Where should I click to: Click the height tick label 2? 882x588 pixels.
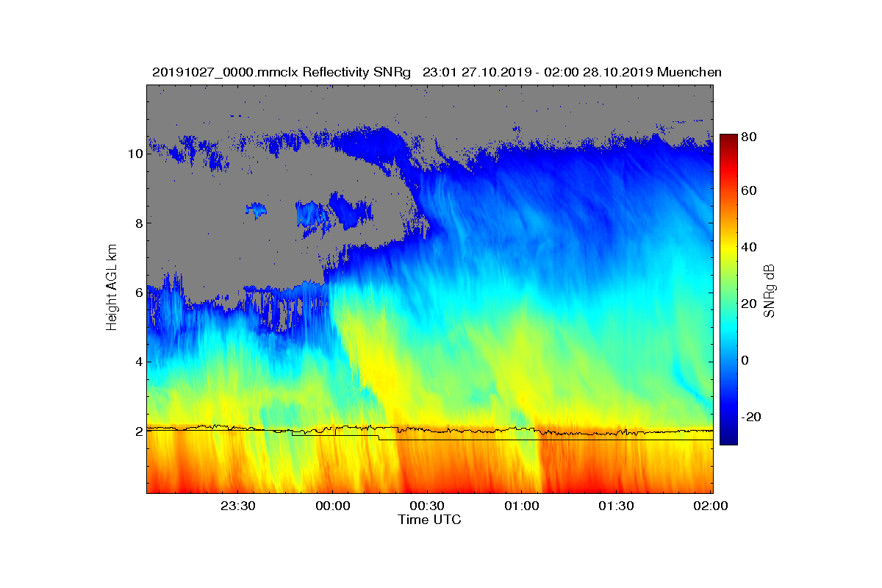(137, 431)
